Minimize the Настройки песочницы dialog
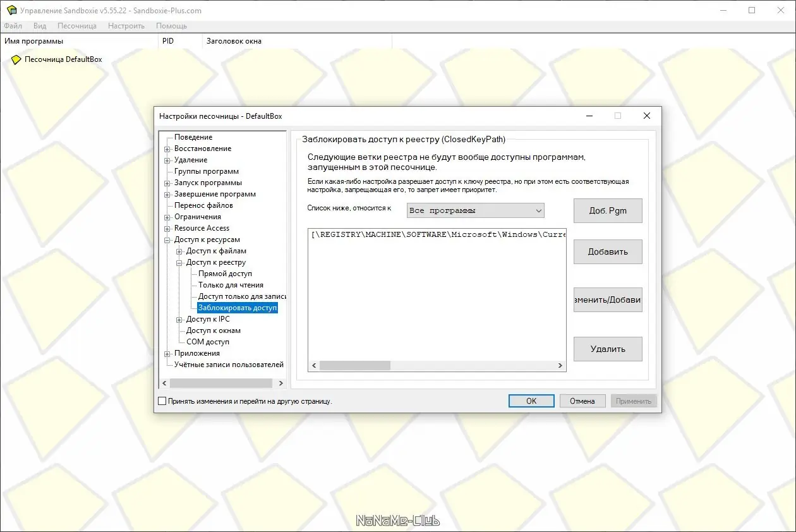The width and height of the screenshot is (796, 532). pyautogui.click(x=589, y=116)
